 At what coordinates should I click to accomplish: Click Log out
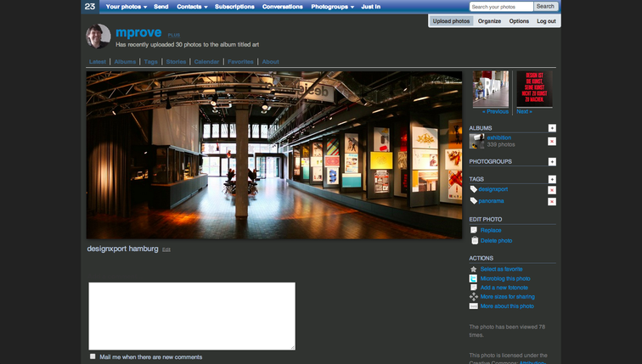[x=546, y=21]
